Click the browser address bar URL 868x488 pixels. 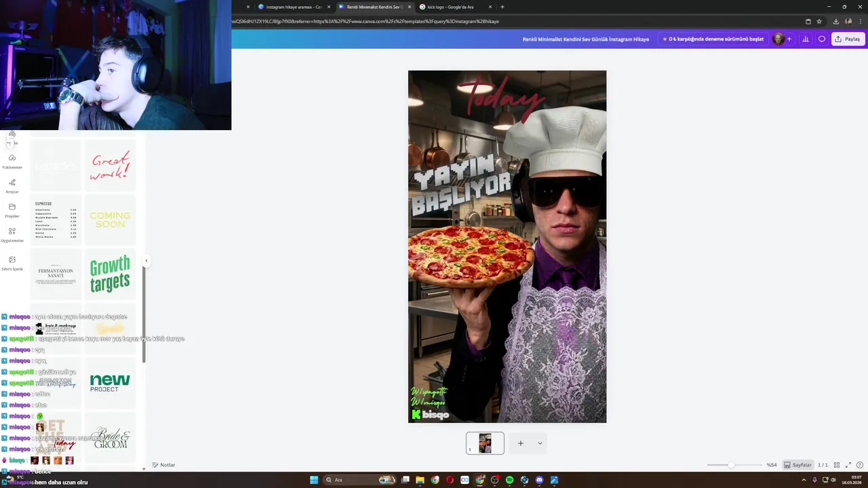tap(366, 21)
